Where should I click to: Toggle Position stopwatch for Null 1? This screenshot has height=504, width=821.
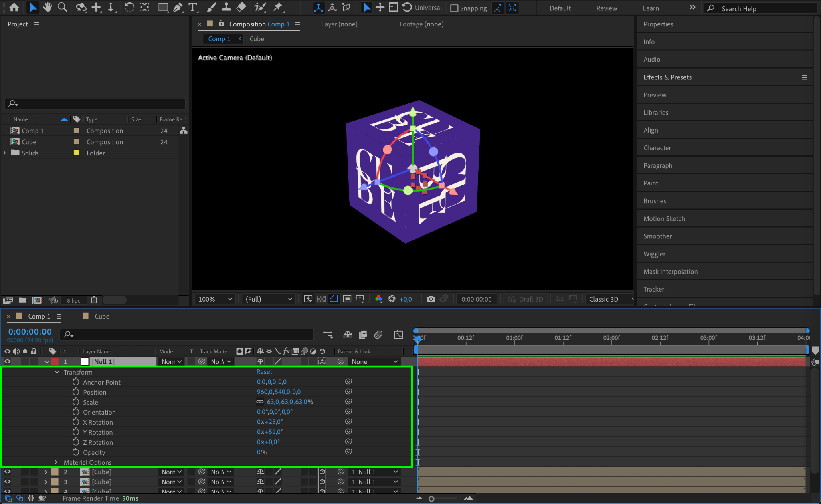[x=76, y=392]
